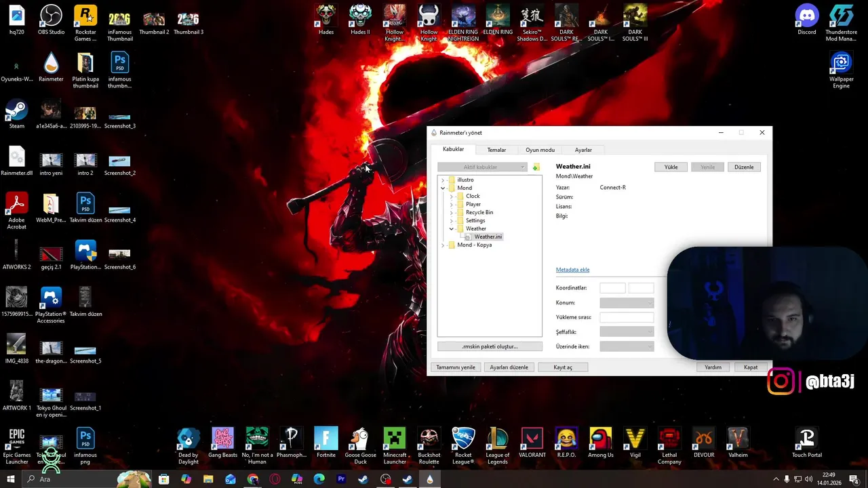Open Google Chrome in the taskbar
868x488 pixels.
[x=253, y=479]
